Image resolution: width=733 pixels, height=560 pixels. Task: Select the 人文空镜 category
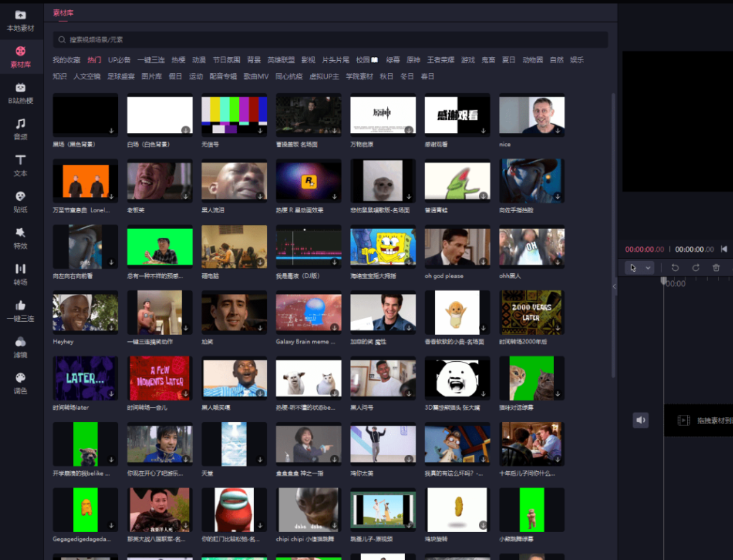pyautogui.click(x=87, y=76)
